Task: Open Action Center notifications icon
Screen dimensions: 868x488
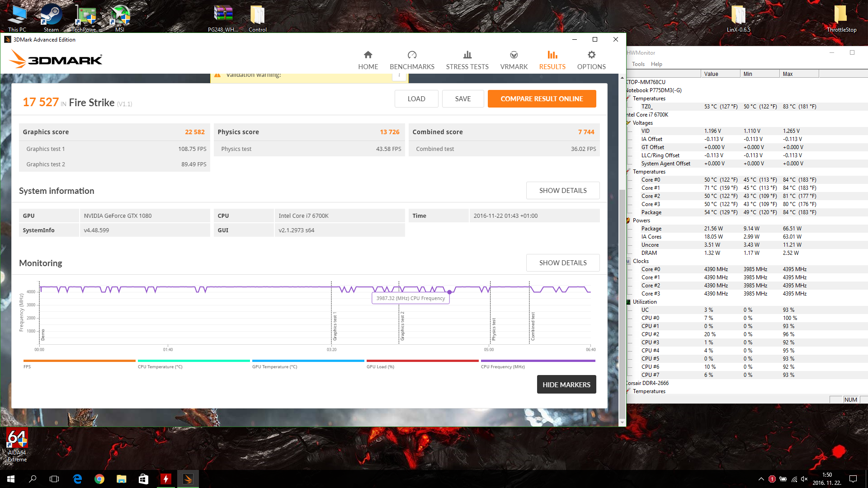Action: click(x=853, y=479)
